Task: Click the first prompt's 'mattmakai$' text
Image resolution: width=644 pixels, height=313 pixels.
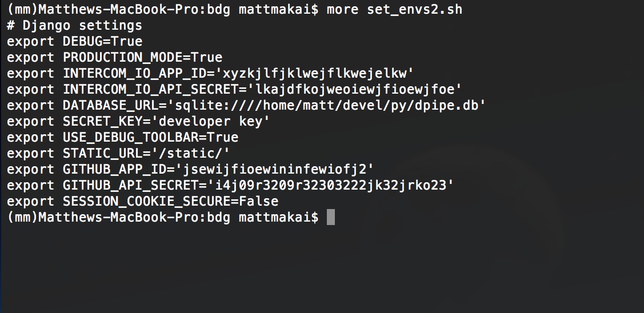Action: (278, 9)
